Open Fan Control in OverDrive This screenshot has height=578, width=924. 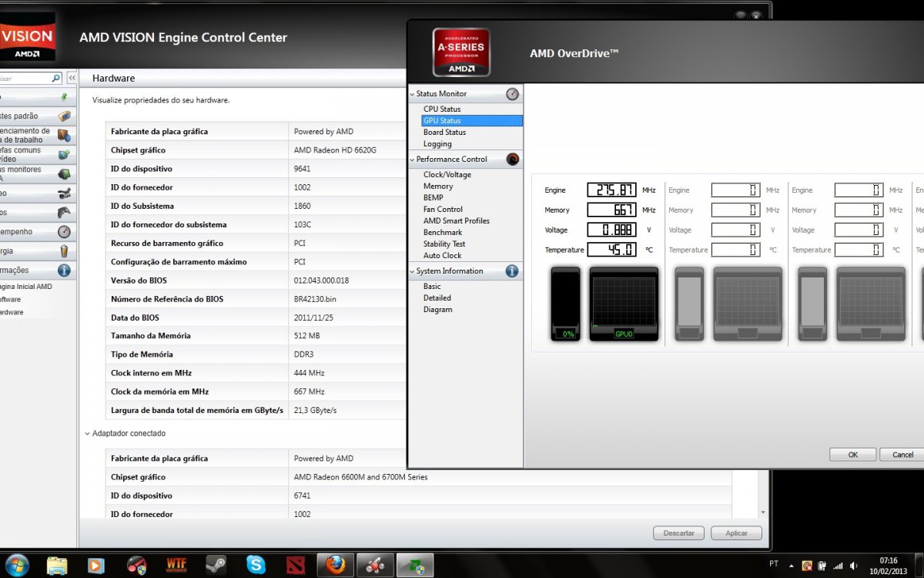point(443,210)
